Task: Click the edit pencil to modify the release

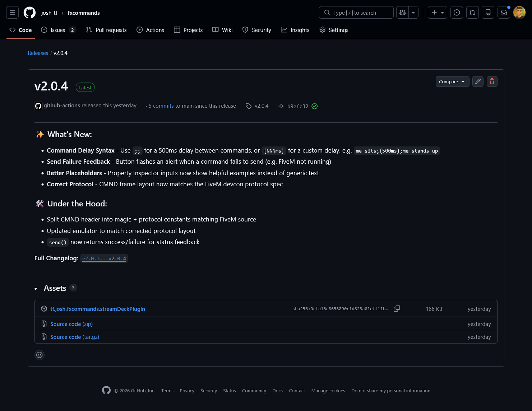Action: coord(478,81)
